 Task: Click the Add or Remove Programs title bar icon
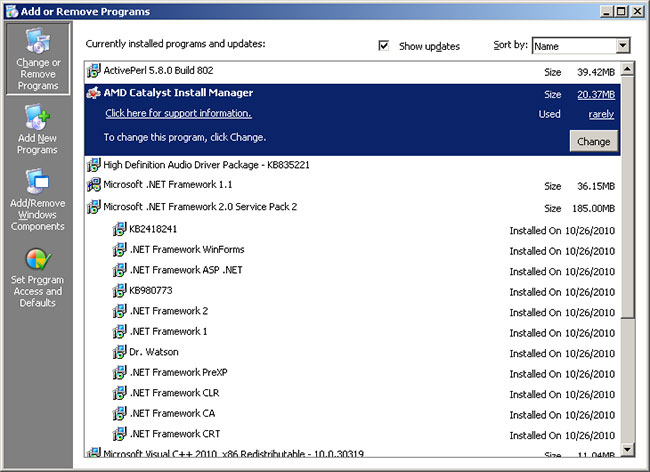12,11
